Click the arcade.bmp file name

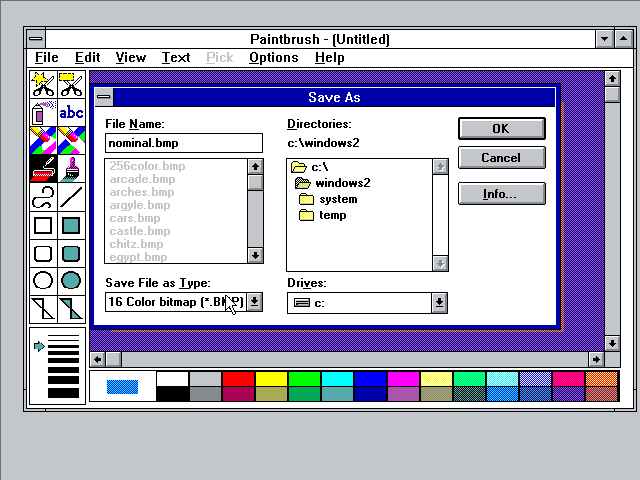click(142, 179)
